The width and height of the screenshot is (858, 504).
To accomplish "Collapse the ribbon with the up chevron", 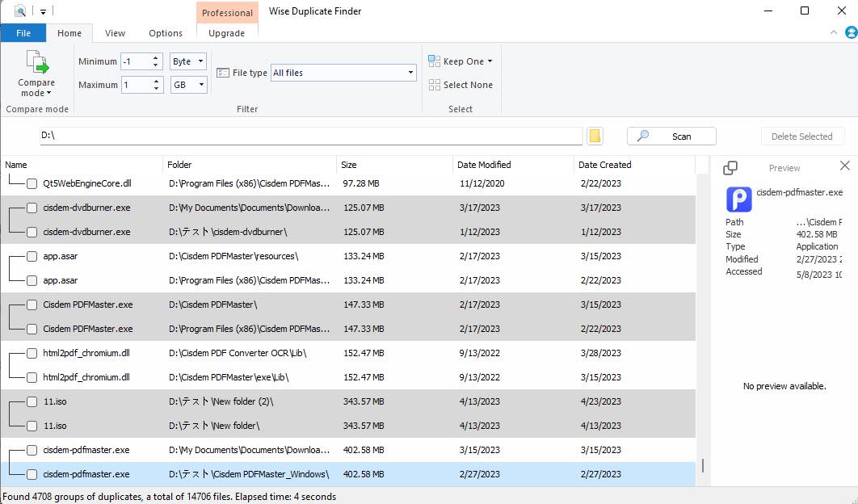I will (835, 33).
